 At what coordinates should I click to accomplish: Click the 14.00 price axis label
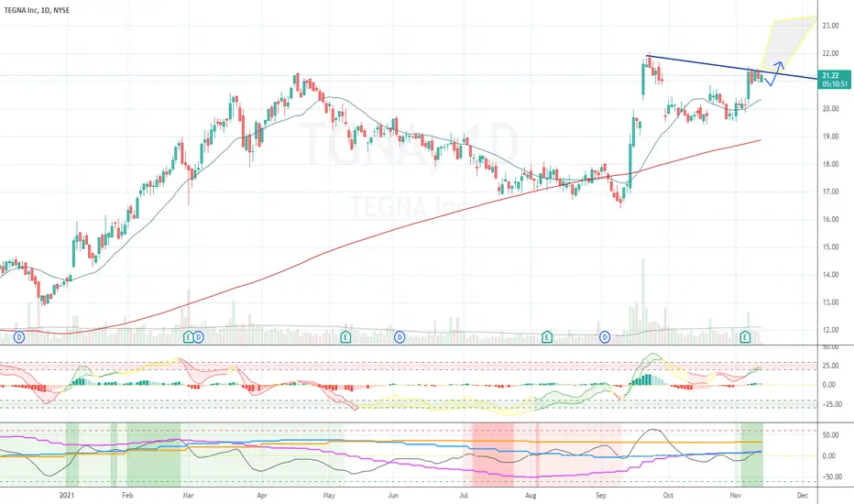tap(830, 275)
